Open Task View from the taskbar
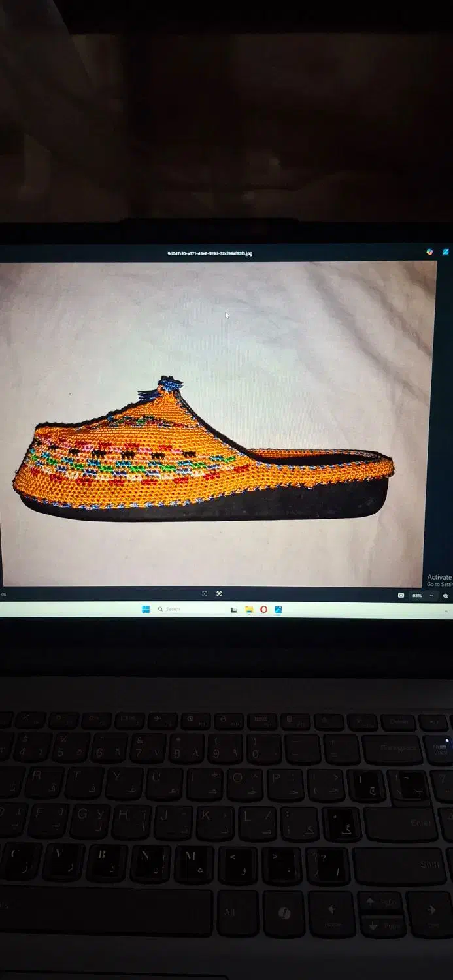Image resolution: width=453 pixels, height=980 pixels. click(x=233, y=610)
